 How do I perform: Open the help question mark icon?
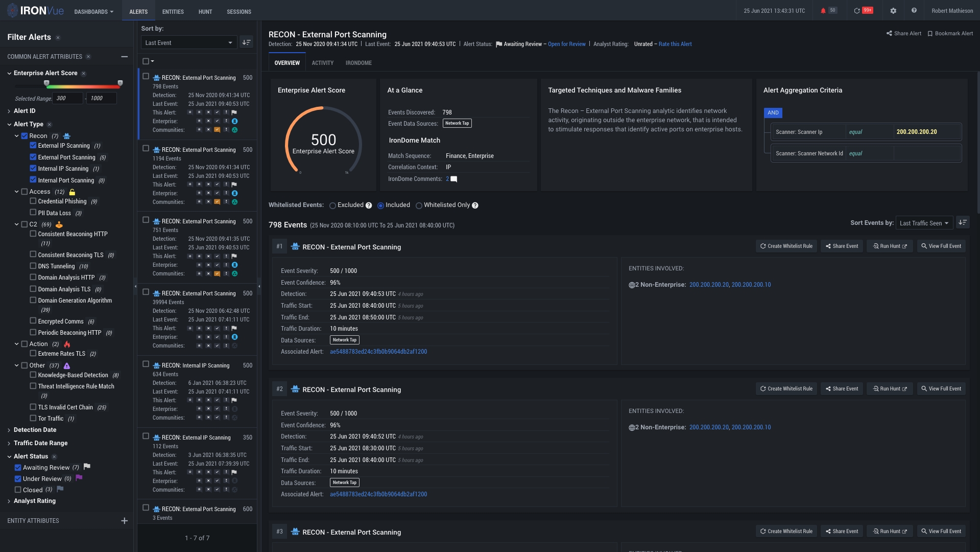click(914, 11)
